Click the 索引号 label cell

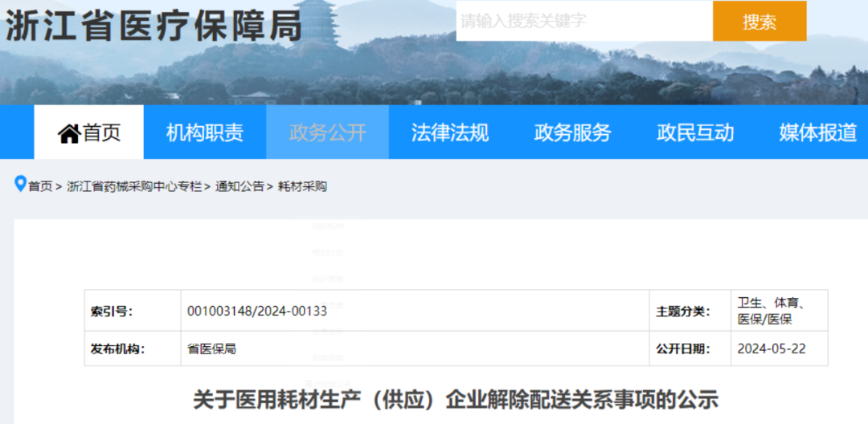[x=133, y=311]
